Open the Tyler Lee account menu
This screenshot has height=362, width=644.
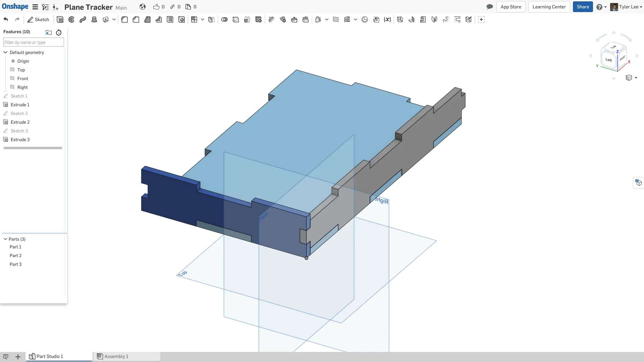[629, 7]
